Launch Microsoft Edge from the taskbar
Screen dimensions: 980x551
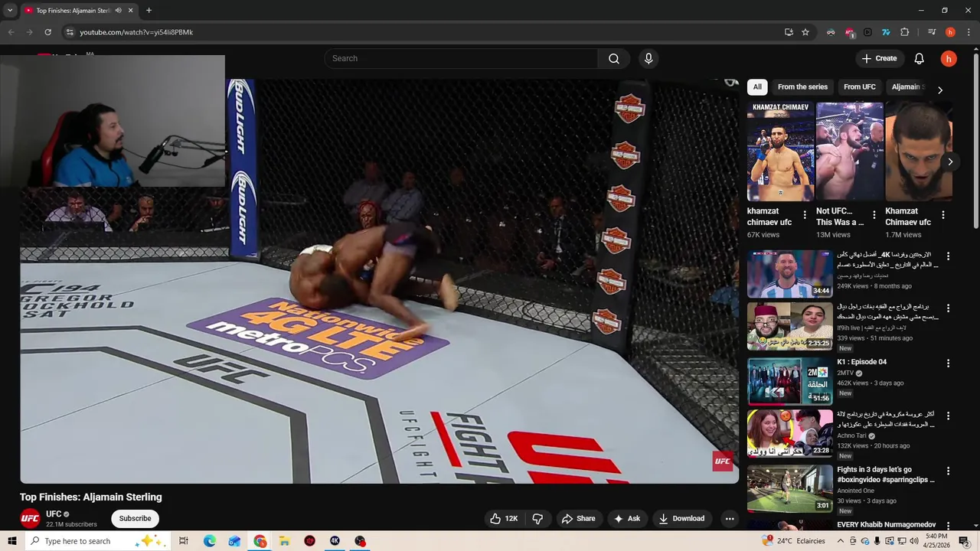pyautogui.click(x=210, y=541)
